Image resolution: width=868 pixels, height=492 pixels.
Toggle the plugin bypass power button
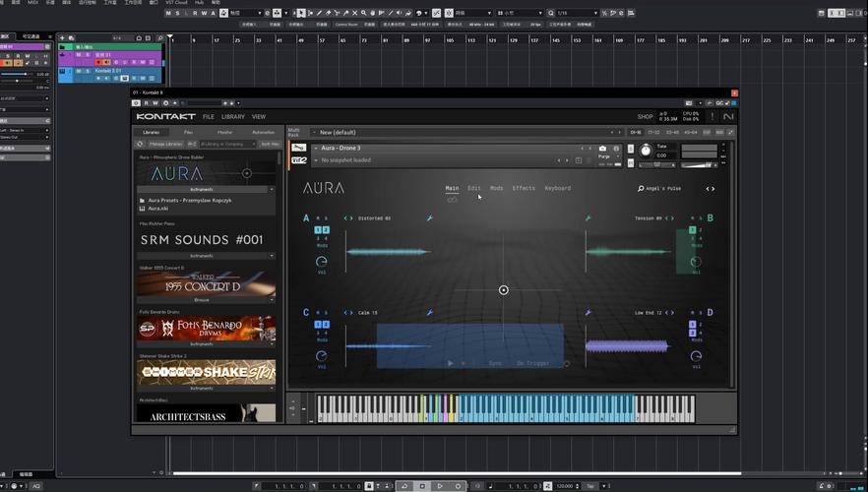(x=136, y=103)
